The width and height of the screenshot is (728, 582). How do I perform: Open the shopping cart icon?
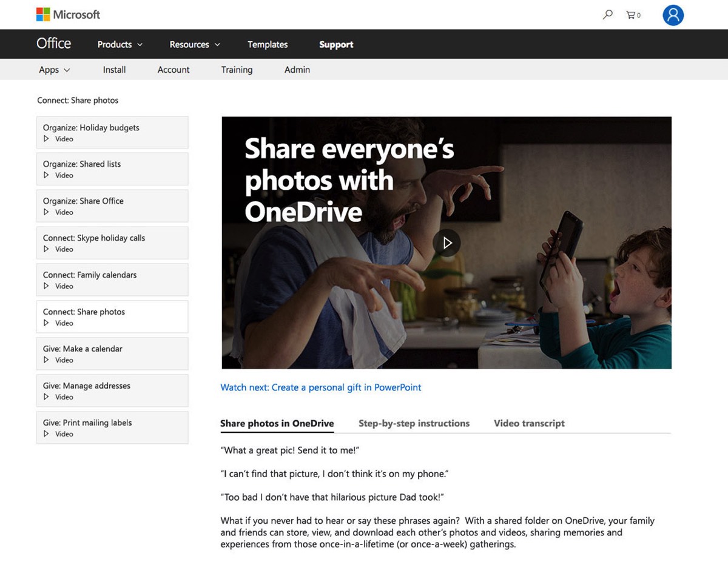coord(633,15)
